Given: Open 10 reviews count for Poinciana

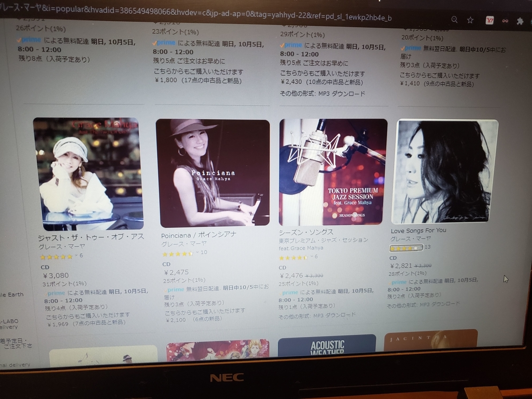Looking at the screenshot, I should [204, 252].
